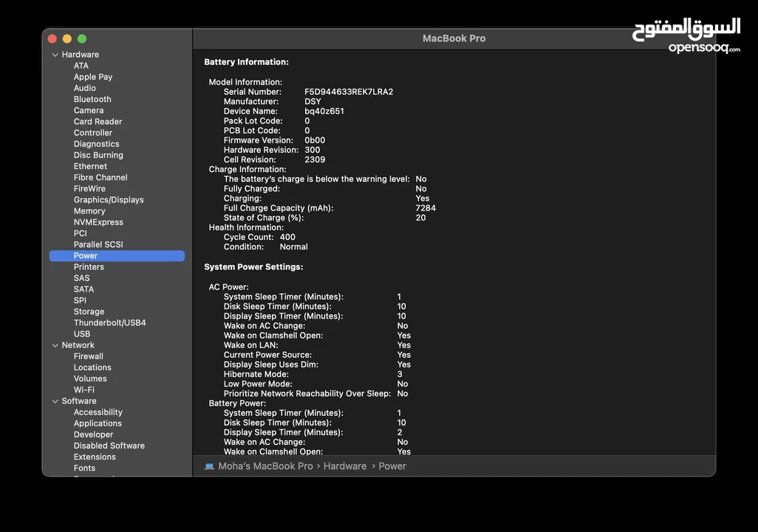Open Firewall under Network

(x=89, y=356)
